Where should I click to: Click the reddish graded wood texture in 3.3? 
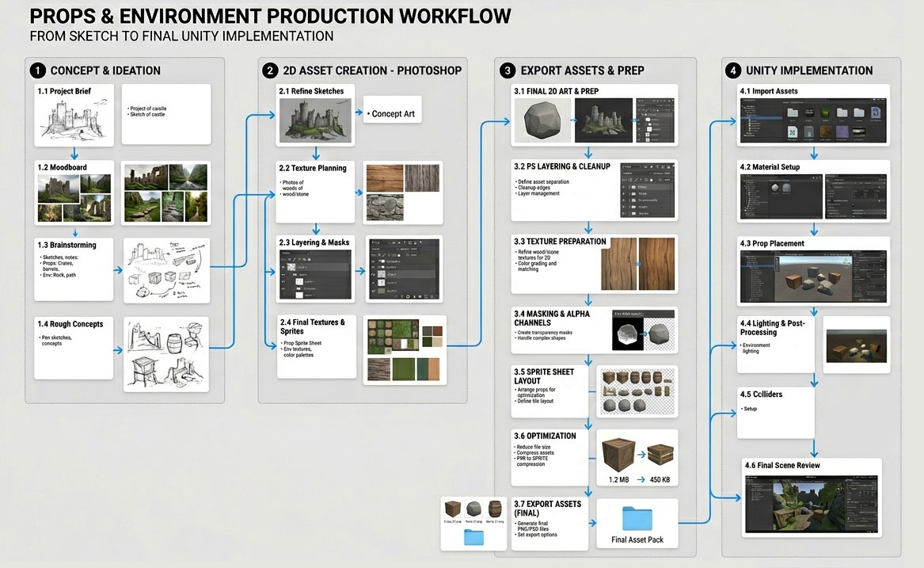[x=656, y=265]
